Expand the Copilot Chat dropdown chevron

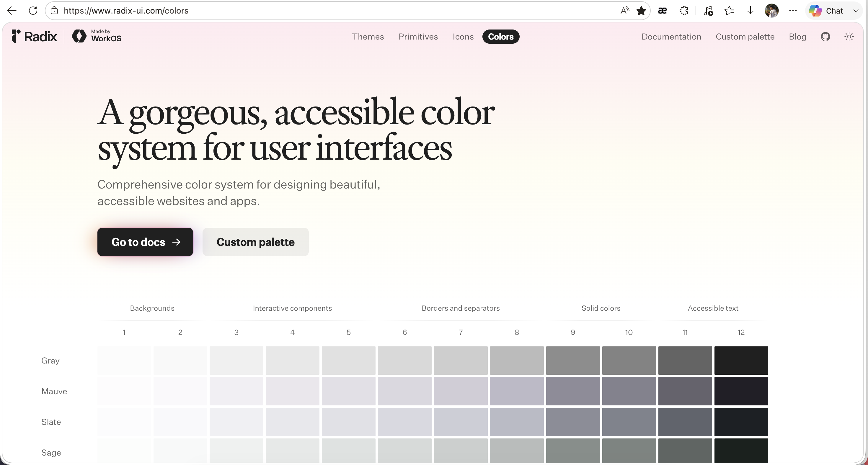coord(856,11)
